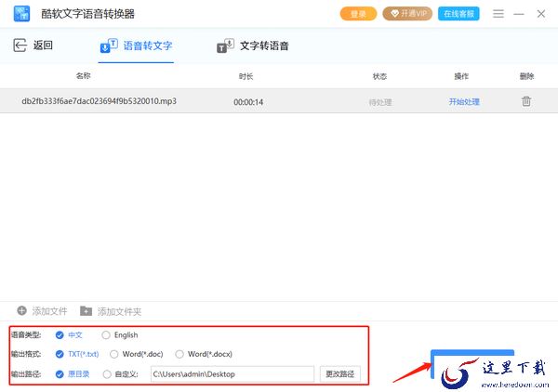Click the speech-to-text icon beside 语音转文字
Screen dimensions: 558x392
[x=109, y=46]
